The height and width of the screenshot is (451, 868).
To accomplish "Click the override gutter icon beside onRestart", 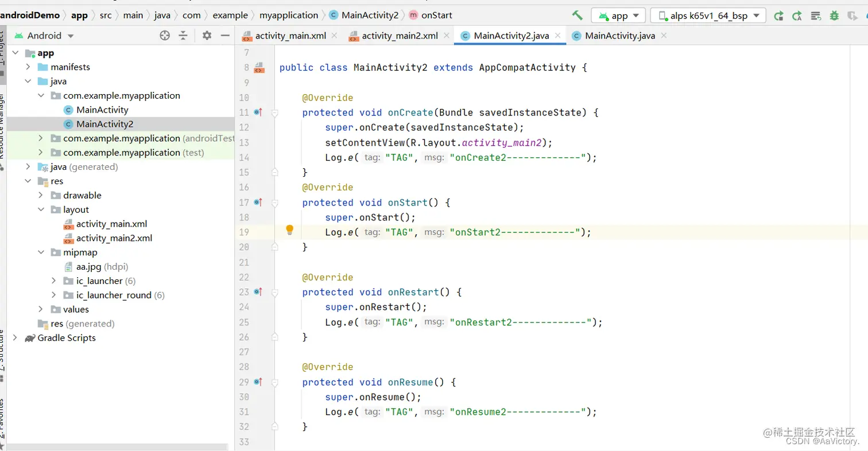I will point(258,292).
